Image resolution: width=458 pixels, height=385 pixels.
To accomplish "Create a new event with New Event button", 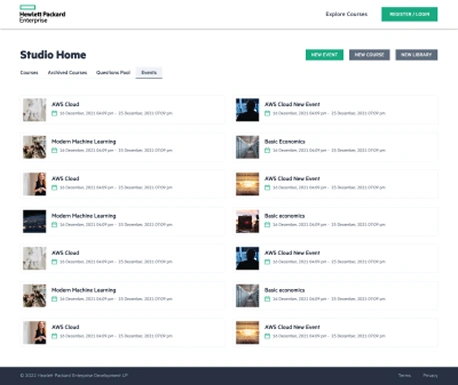I will [x=324, y=55].
